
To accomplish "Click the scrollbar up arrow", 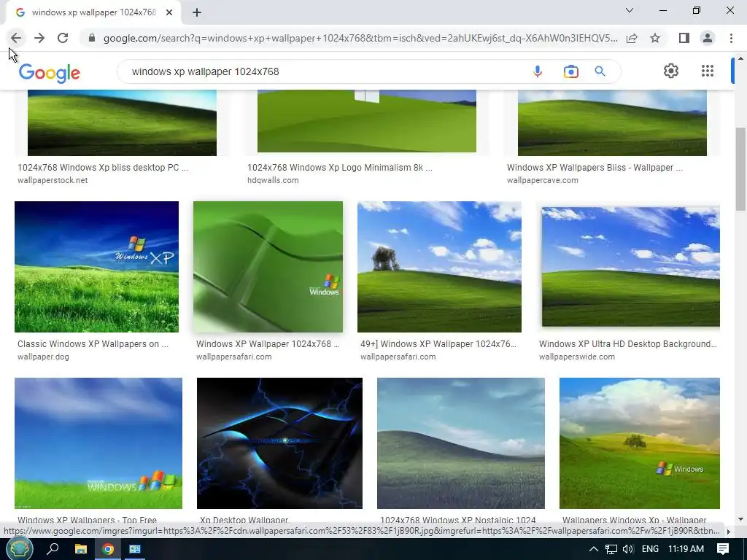I will [740, 58].
